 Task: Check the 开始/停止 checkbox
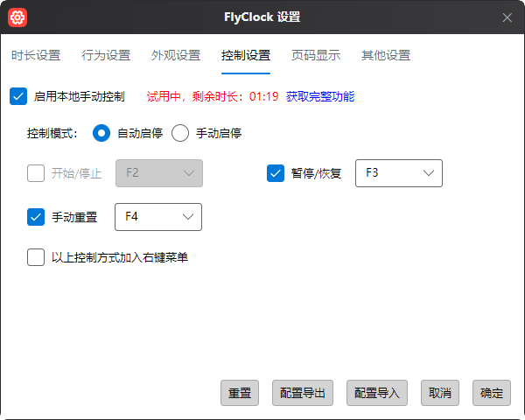click(36, 173)
